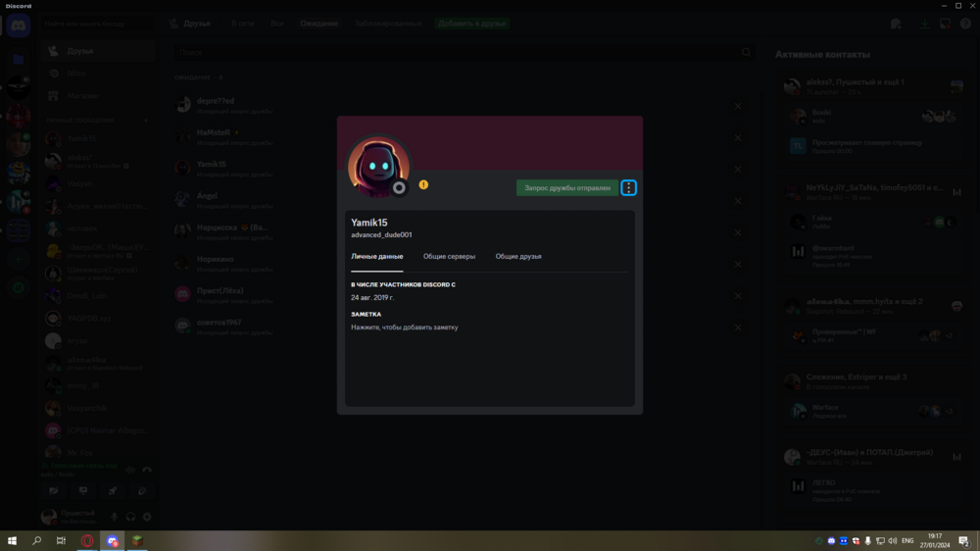Cancel the friend request to depre??ed
Image resolution: width=980 pixels, height=551 pixels.
[x=738, y=106]
